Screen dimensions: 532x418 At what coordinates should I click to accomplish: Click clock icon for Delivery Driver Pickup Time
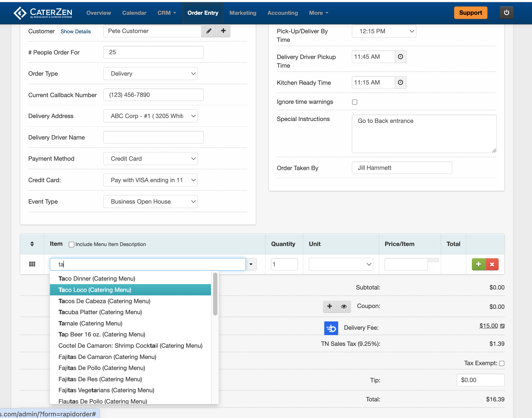click(400, 57)
